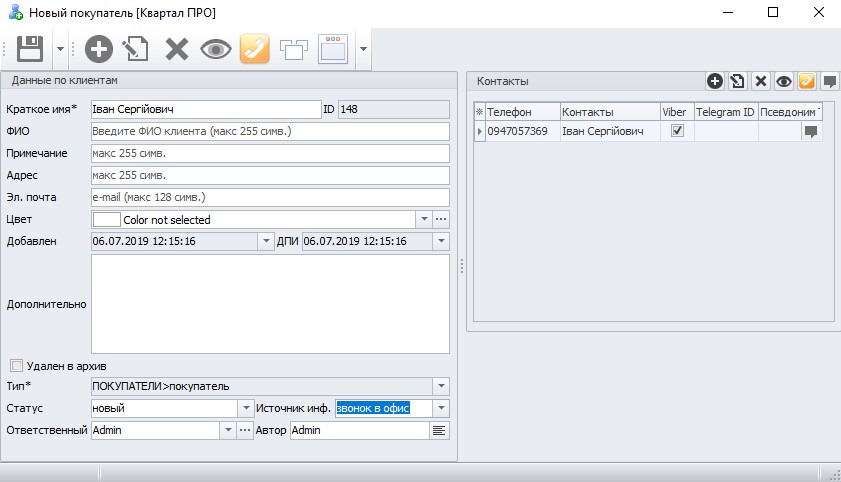Screen dimensions: 841x482
Task: Check the 'Удален в архив' checkbox
Action: click(16, 366)
